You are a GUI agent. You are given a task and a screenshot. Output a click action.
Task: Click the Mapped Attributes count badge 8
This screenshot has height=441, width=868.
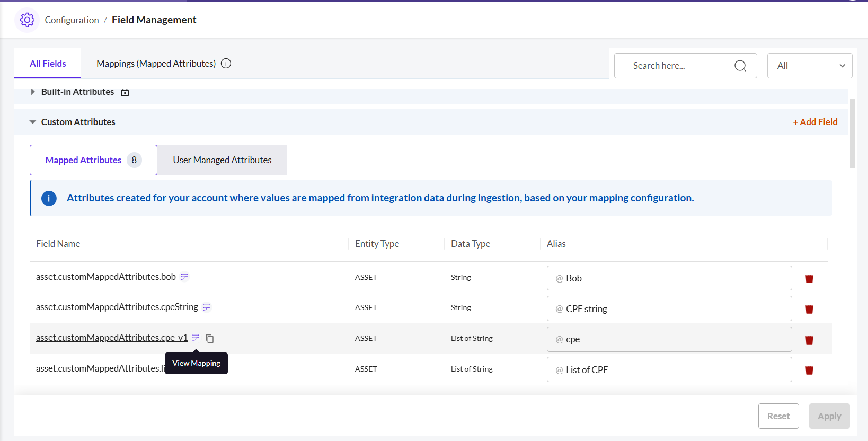pos(134,160)
